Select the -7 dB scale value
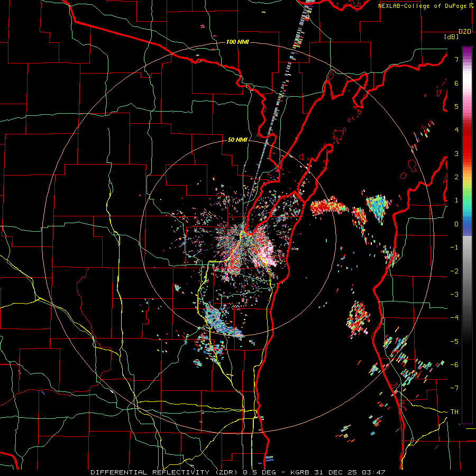Image resolution: width=476 pixels, height=476 pixels. (x=454, y=388)
